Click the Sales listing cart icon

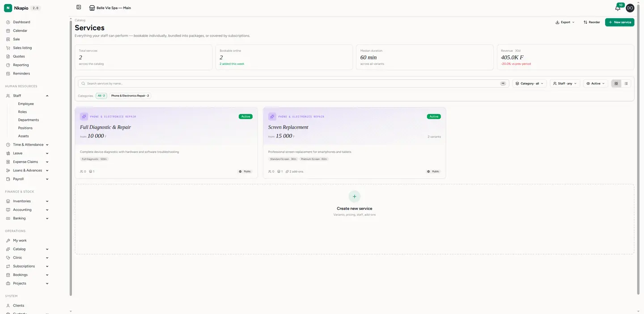[8, 48]
